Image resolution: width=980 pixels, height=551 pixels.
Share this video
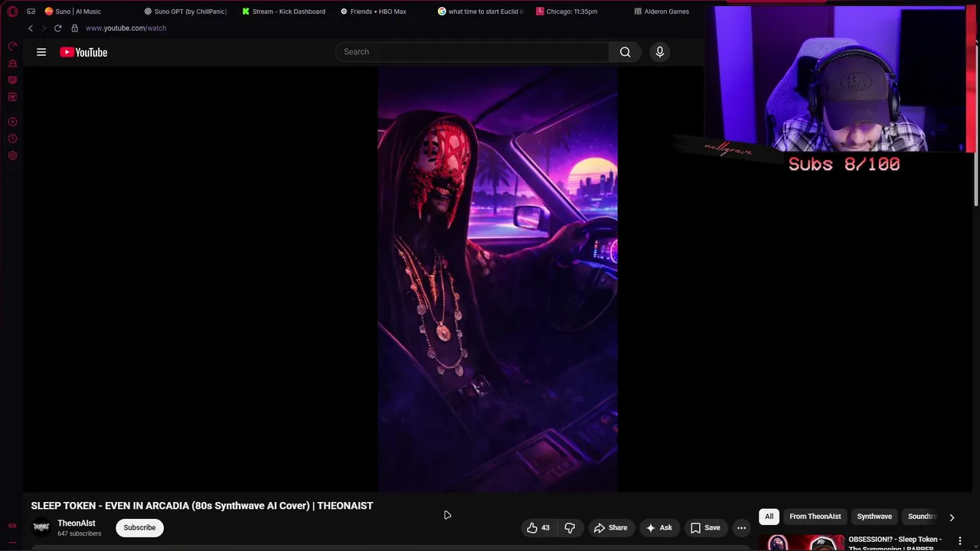(610, 527)
